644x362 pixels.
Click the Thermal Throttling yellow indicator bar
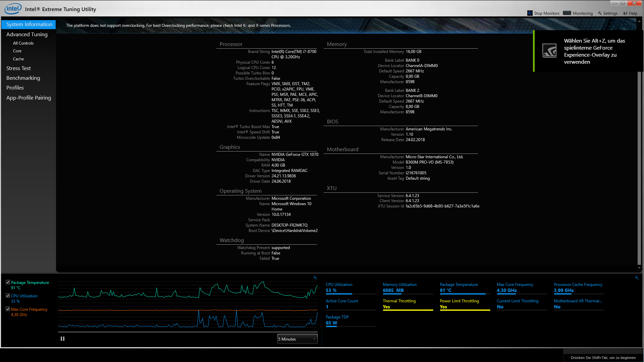(x=408, y=310)
